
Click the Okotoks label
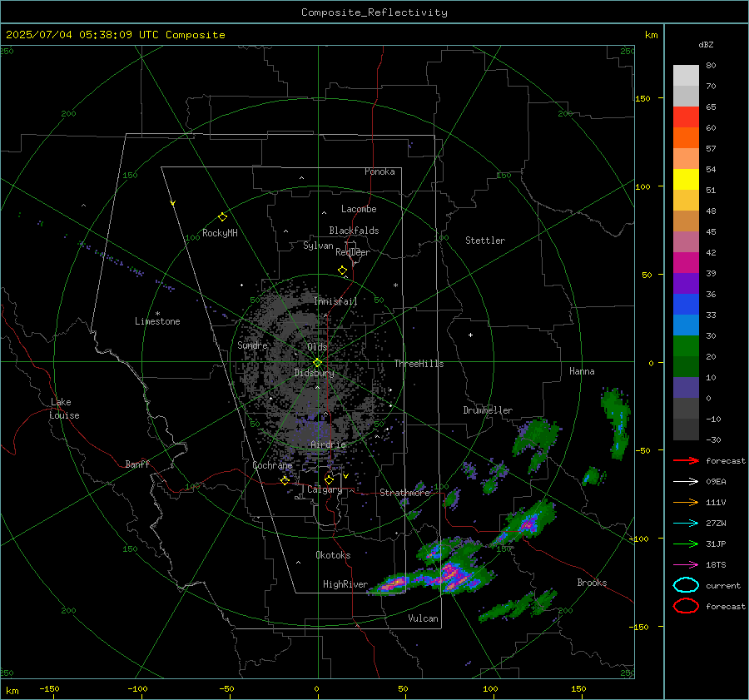(x=333, y=555)
